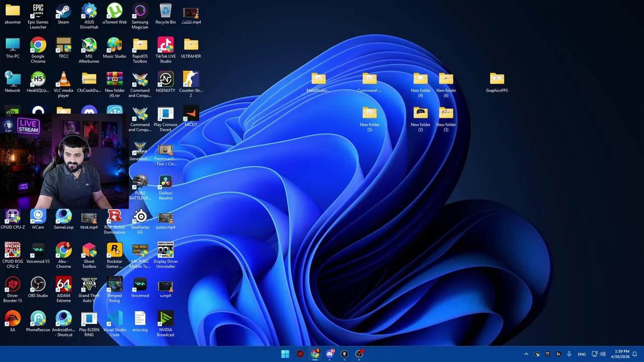Open VLC media player

click(x=63, y=84)
